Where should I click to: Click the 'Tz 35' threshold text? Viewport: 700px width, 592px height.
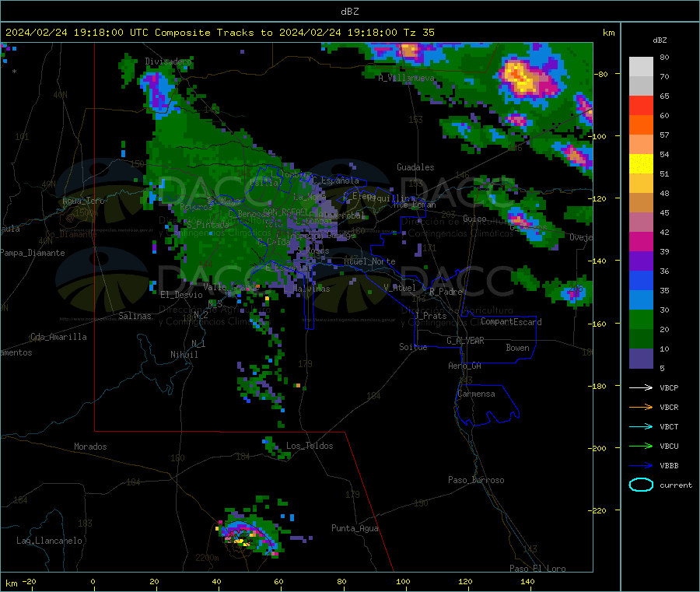(x=418, y=33)
